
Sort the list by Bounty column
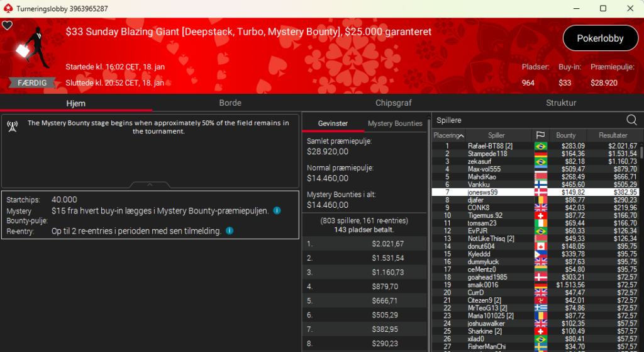point(566,135)
